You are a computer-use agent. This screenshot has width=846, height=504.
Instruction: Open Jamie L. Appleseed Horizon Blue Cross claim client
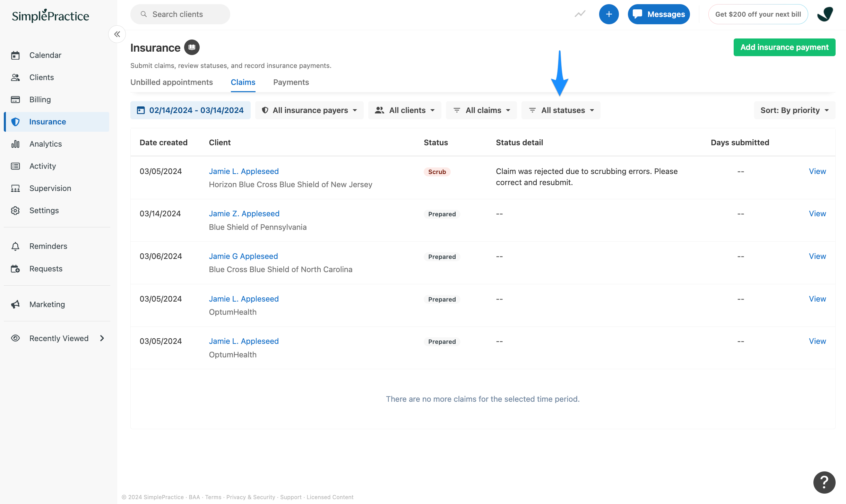244,171
